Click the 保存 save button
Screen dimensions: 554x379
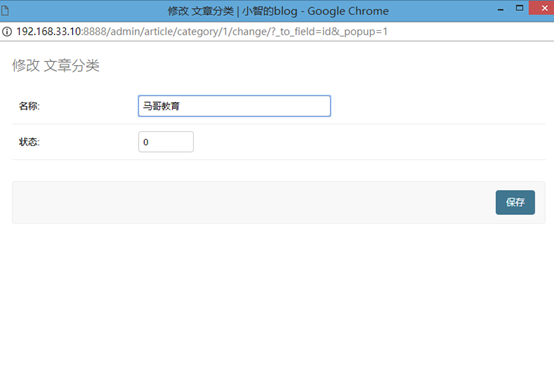515,202
